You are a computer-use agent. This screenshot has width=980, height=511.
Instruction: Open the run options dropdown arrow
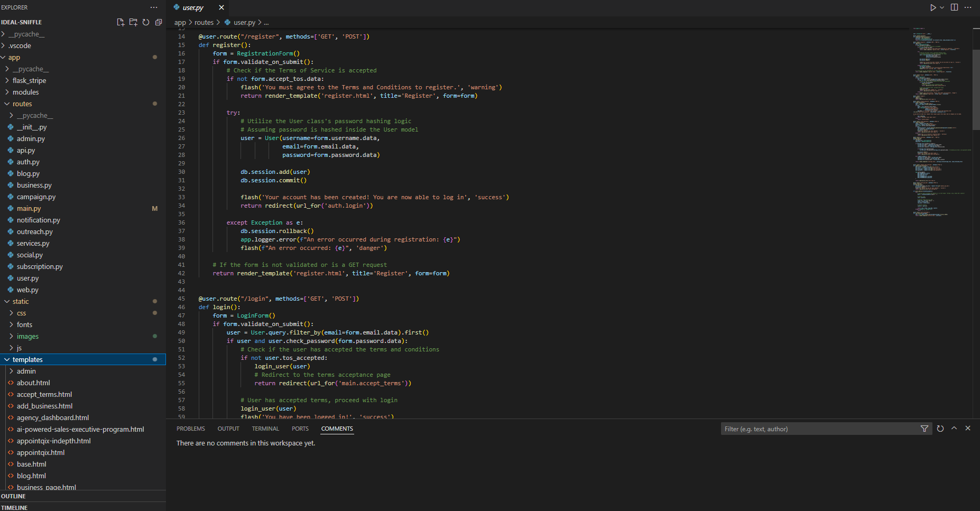pyautogui.click(x=942, y=7)
